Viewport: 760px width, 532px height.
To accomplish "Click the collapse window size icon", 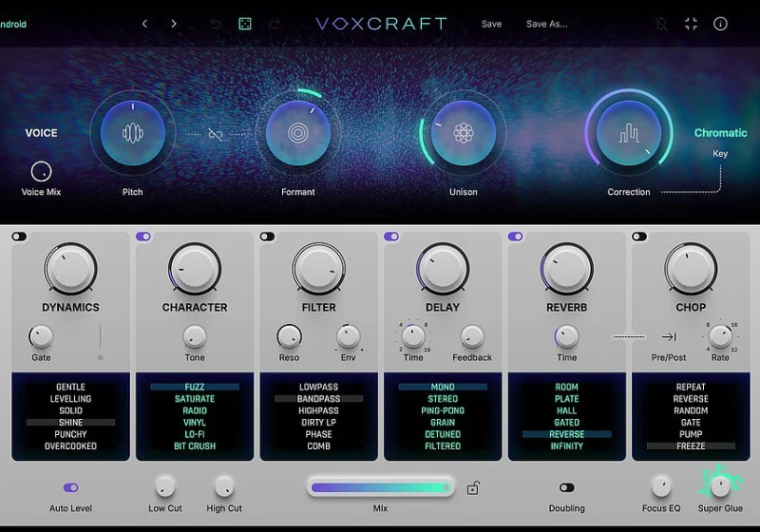I will [691, 24].
